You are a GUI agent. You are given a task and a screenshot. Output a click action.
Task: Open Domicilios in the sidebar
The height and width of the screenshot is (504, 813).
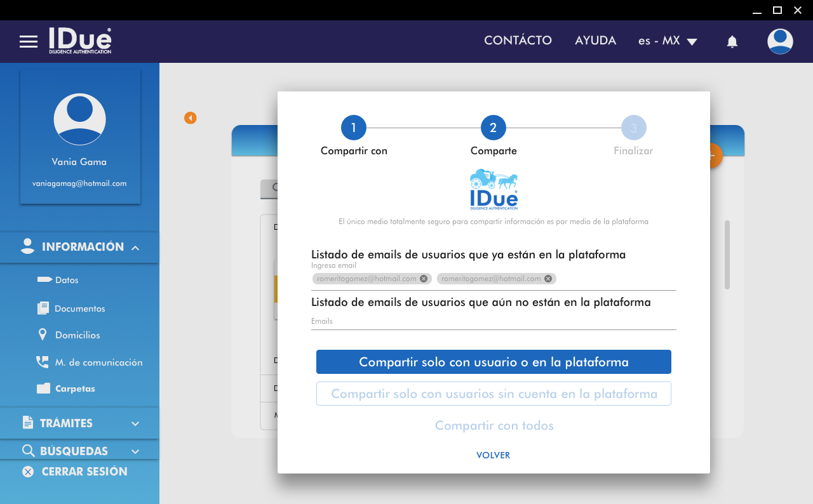coord(77,335)
